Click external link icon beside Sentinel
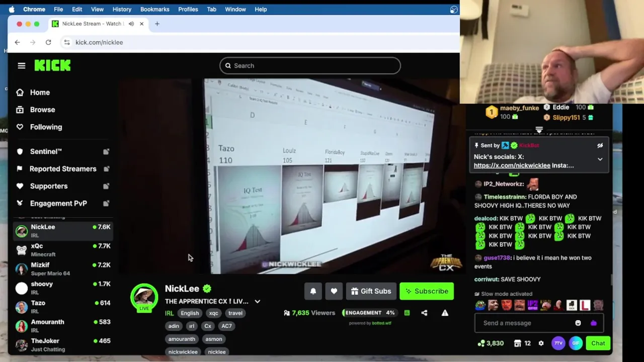The height and width of the screenshot is (362, 644). pyautogui.click(x=106, y=151)
